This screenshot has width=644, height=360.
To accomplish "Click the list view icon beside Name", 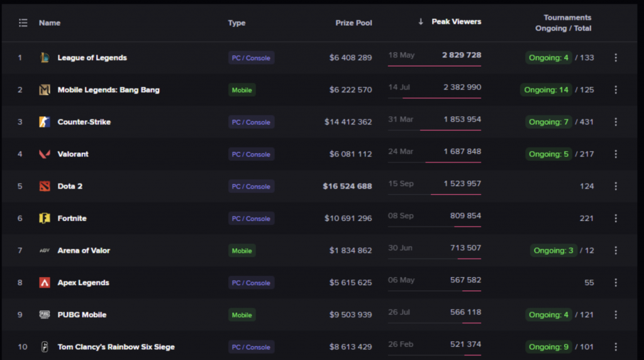I will [23, 23].
